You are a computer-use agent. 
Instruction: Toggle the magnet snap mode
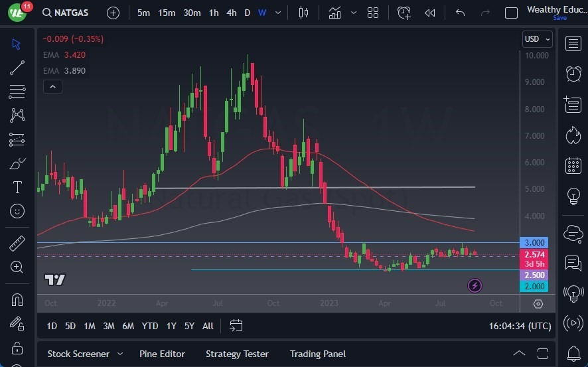tap(17, 299)
